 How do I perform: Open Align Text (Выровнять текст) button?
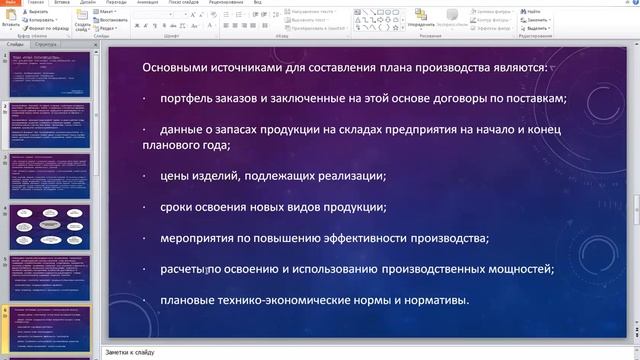pyautogui.click(x=307, y=20)
